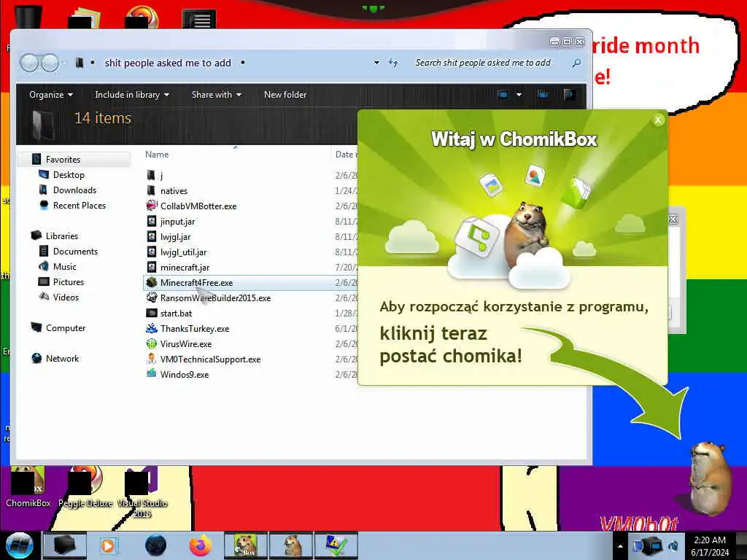The image size is (747, 560).
Task: Select jinput.jar file
Action: [x=177, y=222]
